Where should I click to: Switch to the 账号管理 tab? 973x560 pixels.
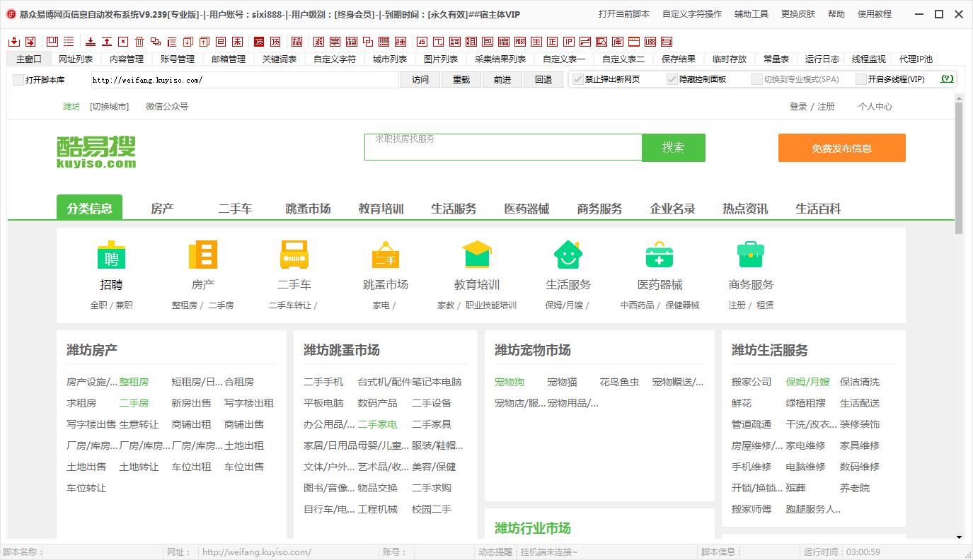click(x=178, y=59)
